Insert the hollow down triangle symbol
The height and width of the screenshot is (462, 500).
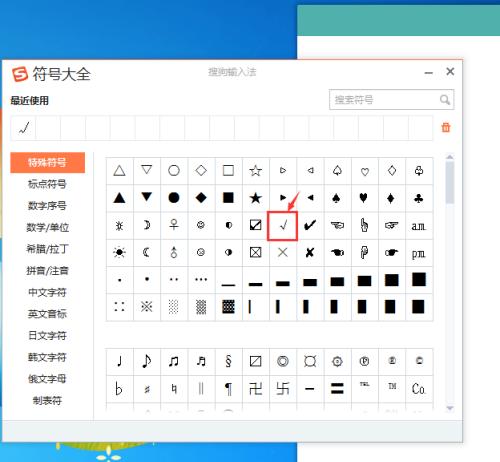147,171
